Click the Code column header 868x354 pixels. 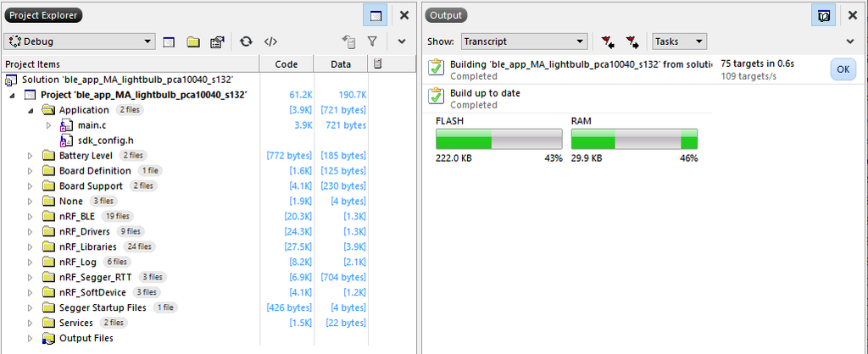coord(286,64)
